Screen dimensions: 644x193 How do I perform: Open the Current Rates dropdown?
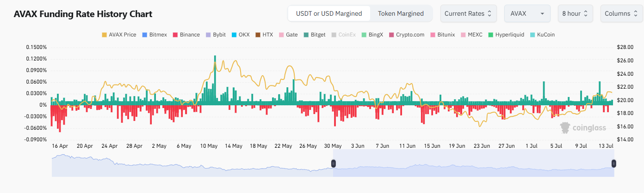click(469, 13)
